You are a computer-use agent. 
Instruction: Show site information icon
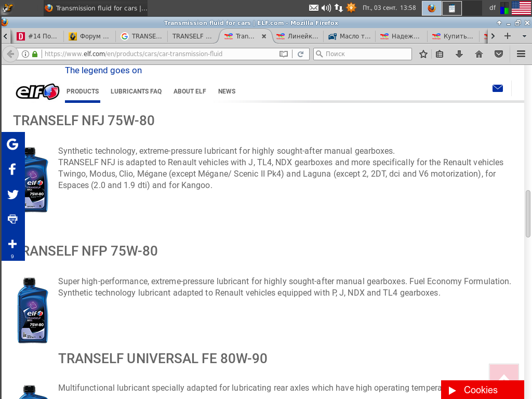[25, 54]
